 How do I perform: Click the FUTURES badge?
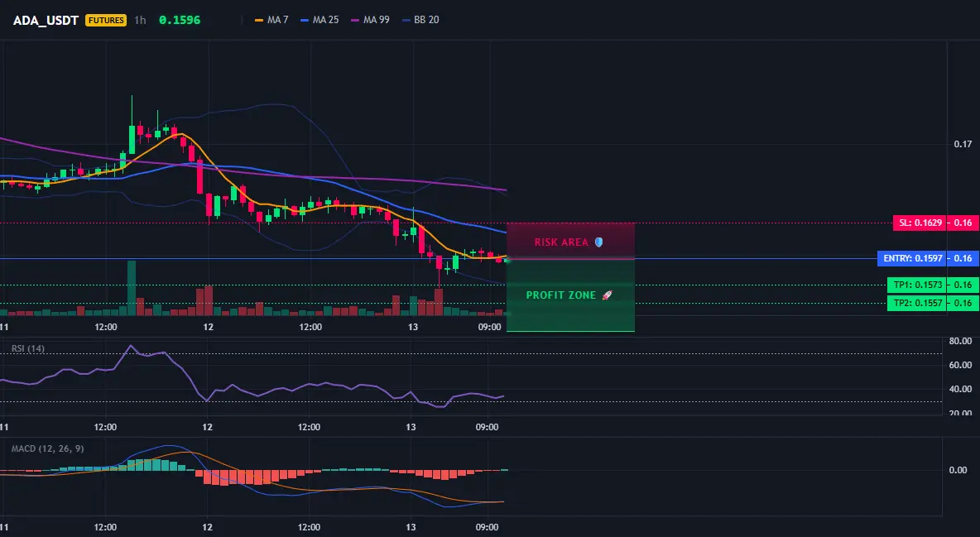pos(106,20)
